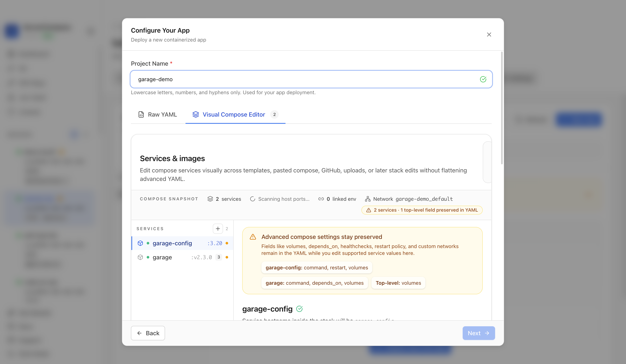Click the green validation checkmark in Project Name
This screenshot has height=364, width=626.
pyautogui.click(x=483, y=79)
